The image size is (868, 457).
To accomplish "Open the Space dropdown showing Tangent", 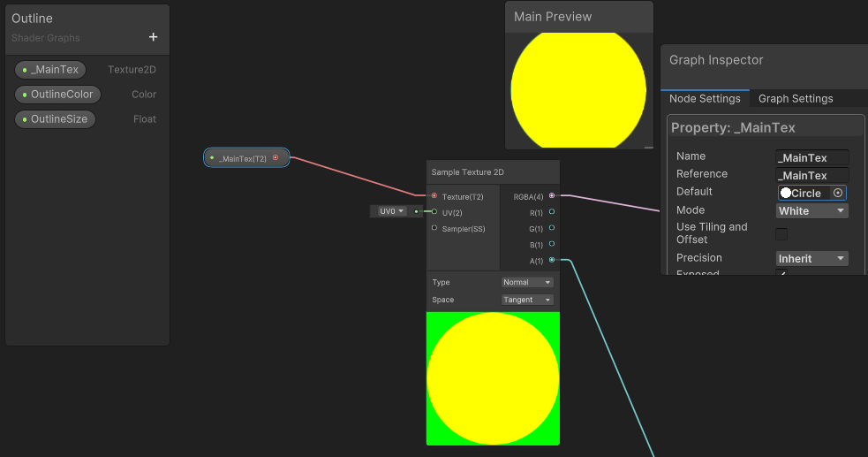I will (527, 300).
